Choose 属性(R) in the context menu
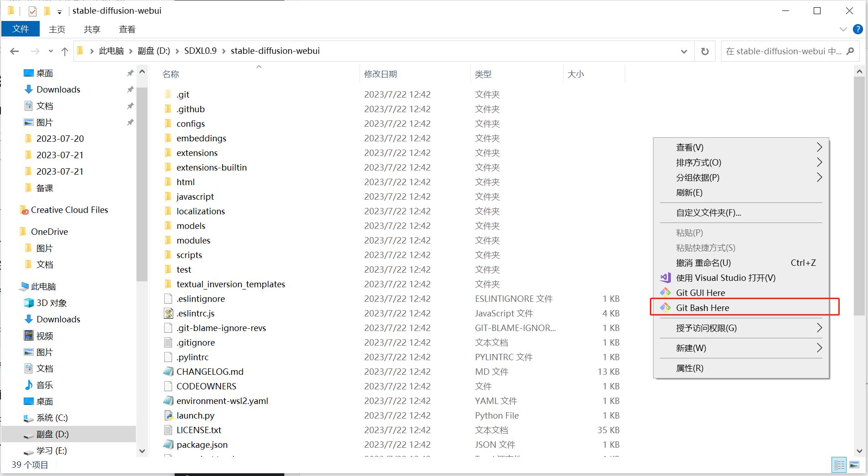Viewport: 868px width, 476px height. pyautogui.click(x=741, y=368)
